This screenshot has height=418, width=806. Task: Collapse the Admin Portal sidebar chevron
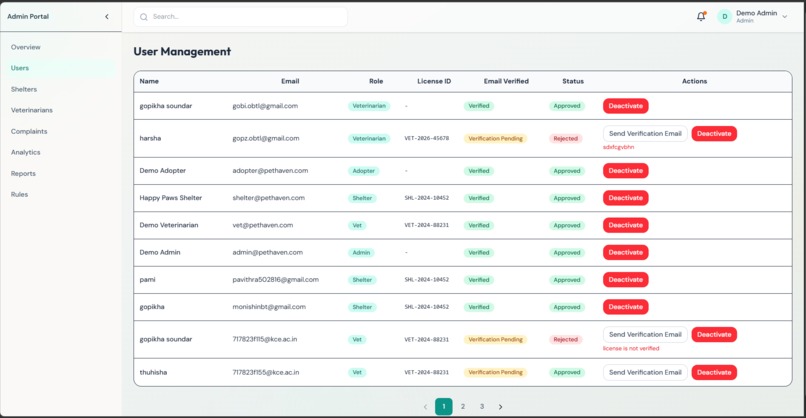[107, 16]
